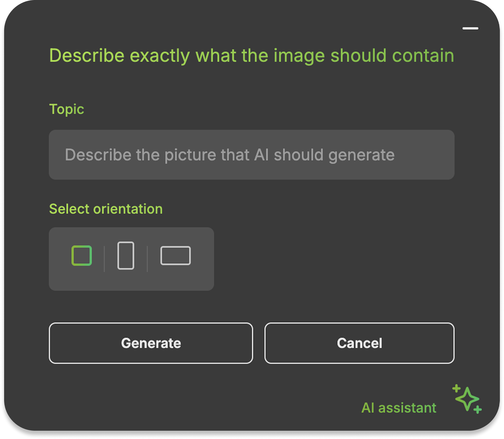Viewport: 504px width, 439px height.
Task: Click divider between square and portrait icons
Action: coord(104,259)
